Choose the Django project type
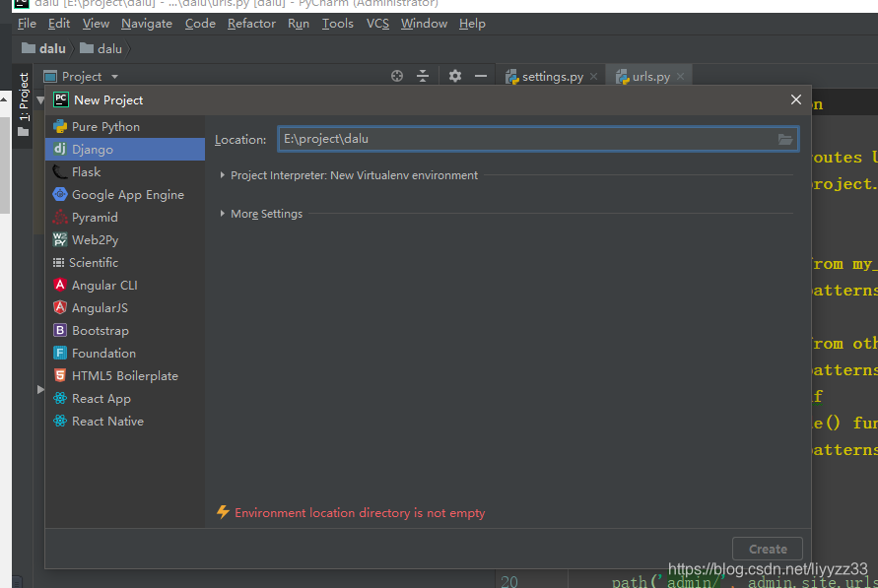878x588 pixels. click(125, 150)
